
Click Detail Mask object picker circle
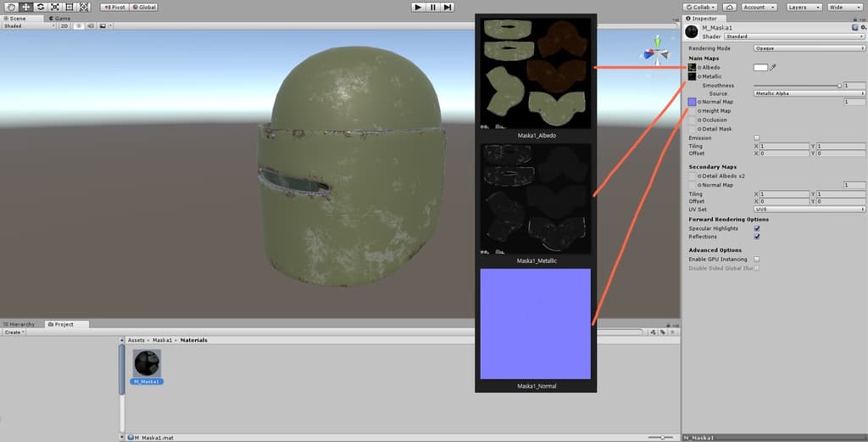[x=699, y=128]
